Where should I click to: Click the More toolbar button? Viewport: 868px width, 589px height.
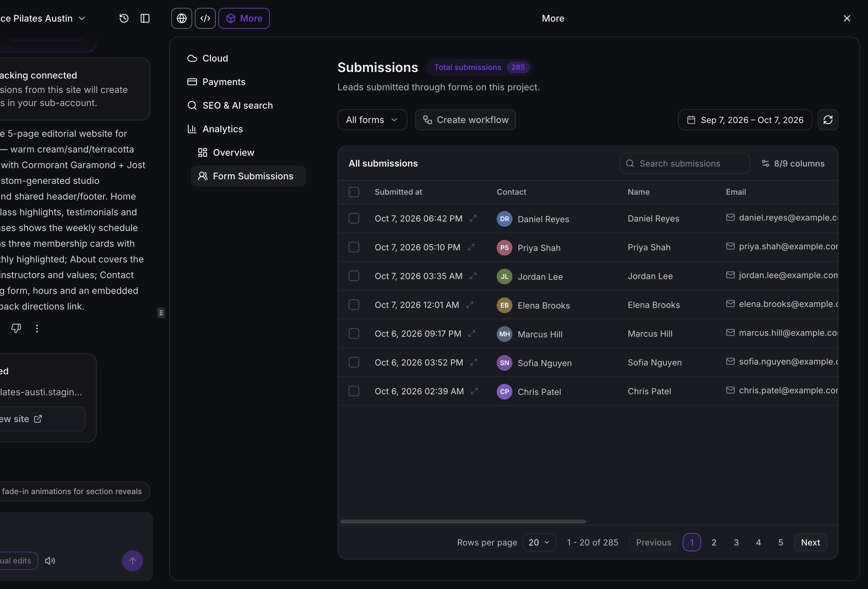click(x=244, y=18)
